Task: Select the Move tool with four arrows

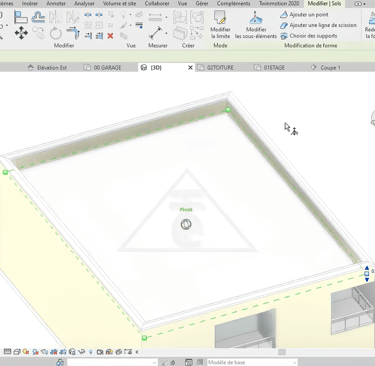Action: point(21,33)
